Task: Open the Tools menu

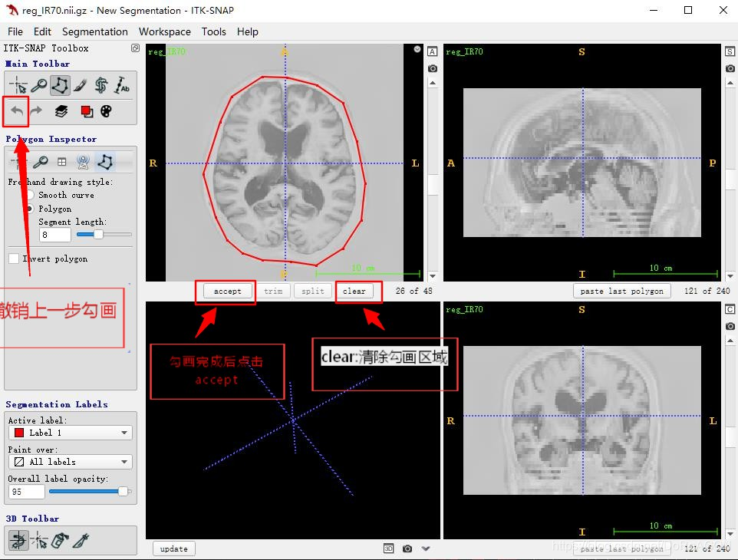Action: coord(214,31)
